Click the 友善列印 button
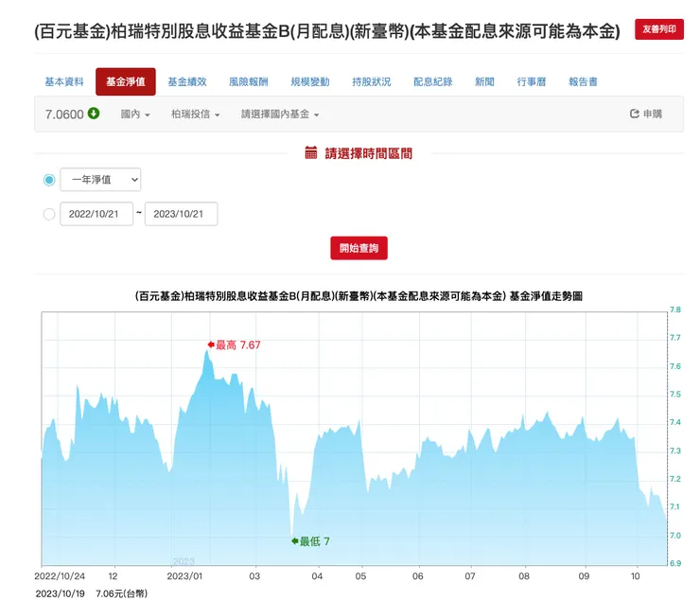Viewport: 700px width, 601px height. pyautogui.click(x=659, y=29)
